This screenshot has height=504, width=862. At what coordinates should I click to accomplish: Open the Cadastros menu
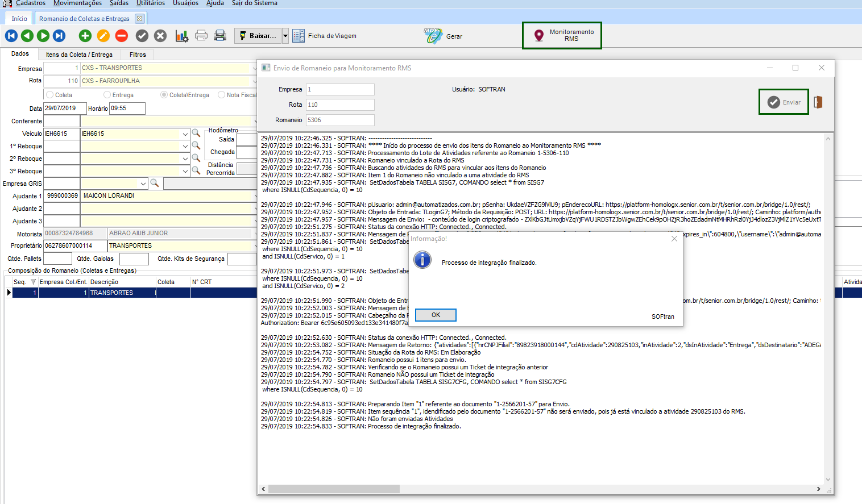tap(31, 3)
